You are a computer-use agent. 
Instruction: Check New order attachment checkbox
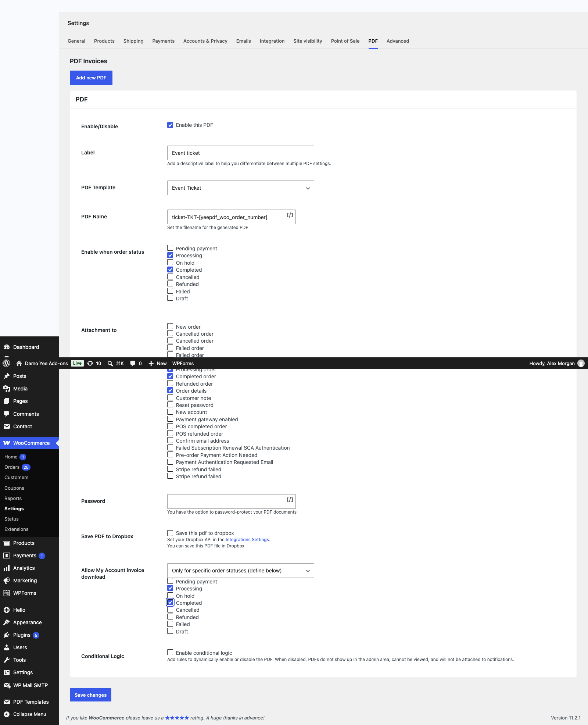170,326
